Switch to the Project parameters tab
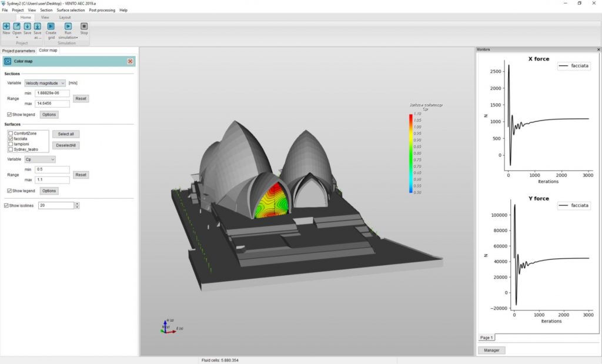Image resolution: width=602 pixels, height=364 pixels. [18, 51]
